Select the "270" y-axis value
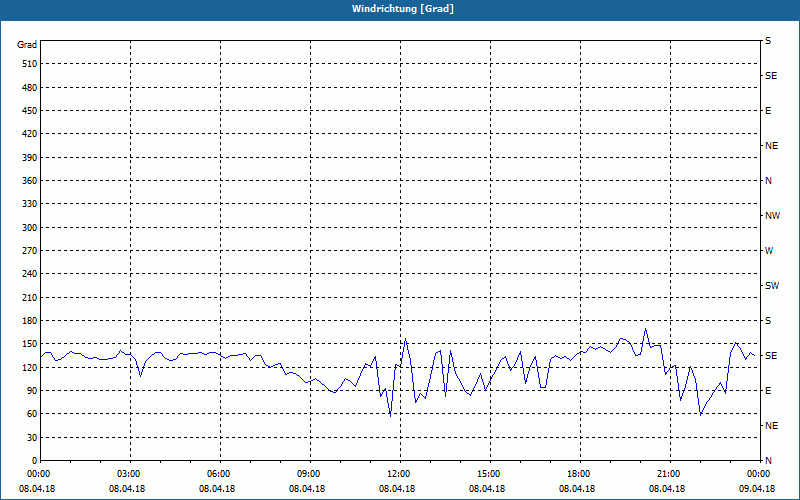 30,251
